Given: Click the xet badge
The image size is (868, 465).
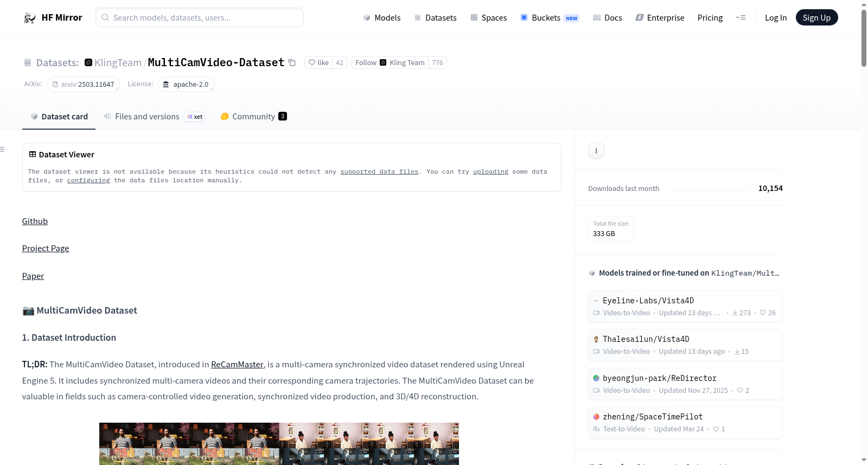Looking at the screenshot, I should (x=195, y=117).
